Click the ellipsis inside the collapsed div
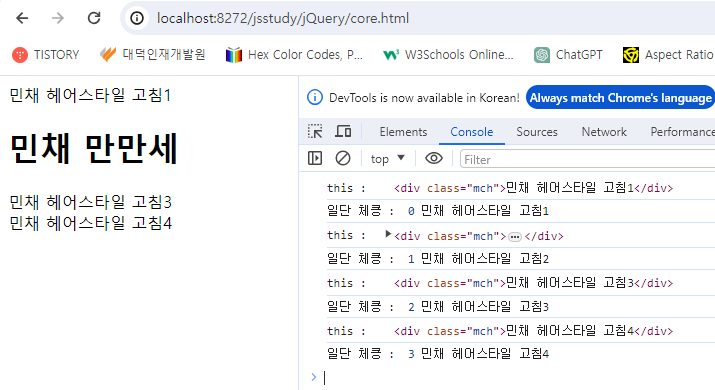 pos(515,237)
